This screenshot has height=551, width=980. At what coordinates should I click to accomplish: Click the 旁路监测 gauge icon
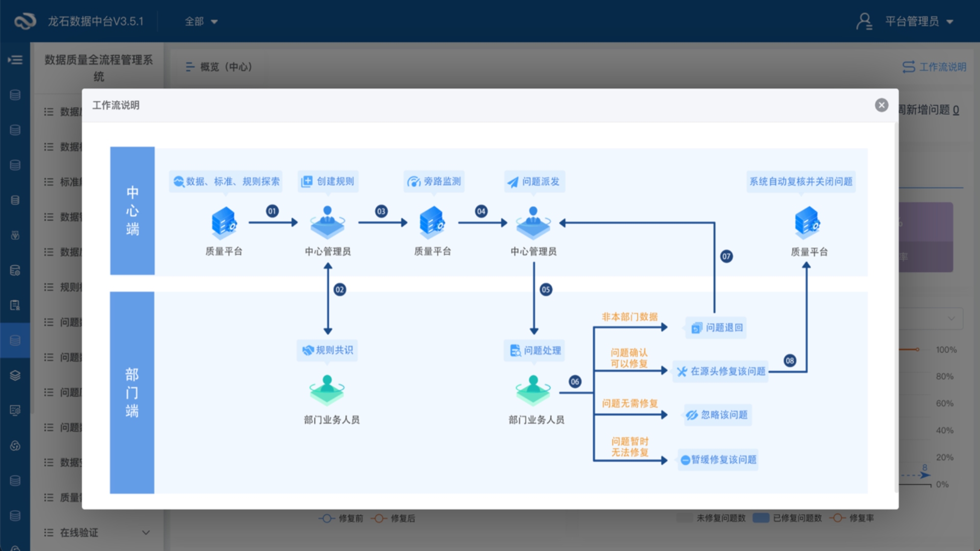[413, 182]
